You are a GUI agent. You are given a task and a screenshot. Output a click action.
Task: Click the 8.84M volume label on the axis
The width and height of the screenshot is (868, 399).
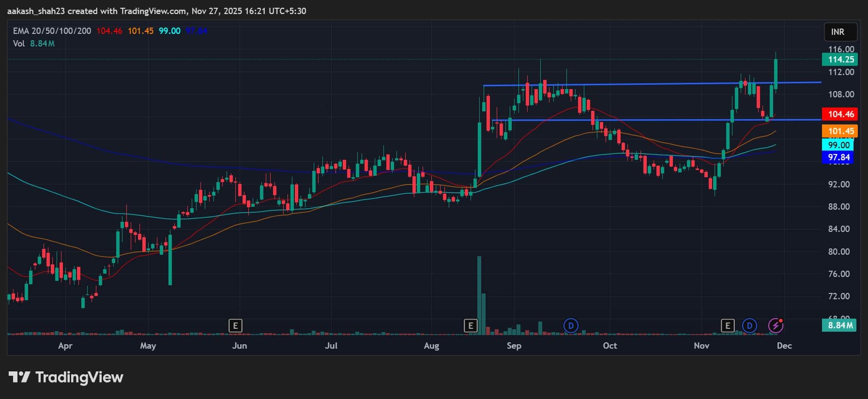coord(839,325)
